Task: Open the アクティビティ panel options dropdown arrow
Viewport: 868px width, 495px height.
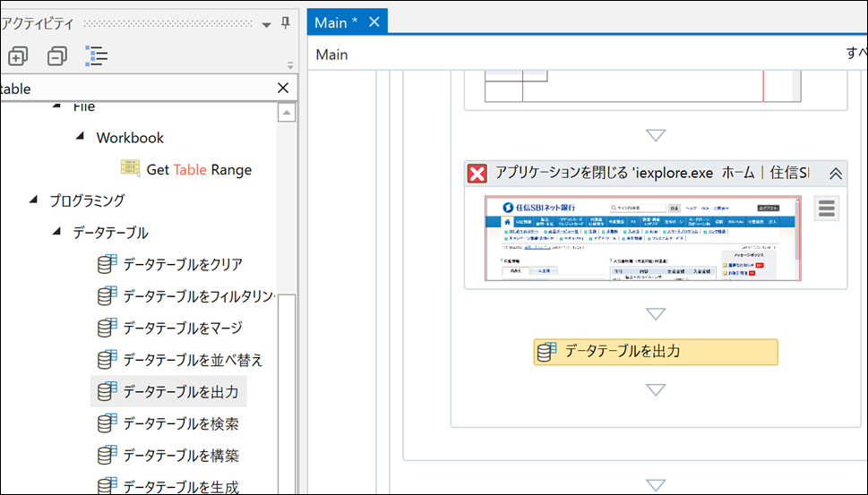Action: [266, 24]
